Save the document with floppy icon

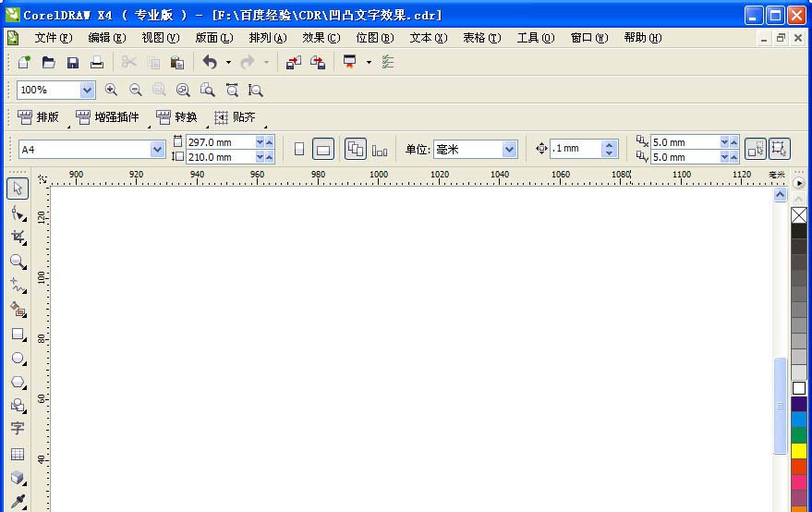click(x=72, y=63)
